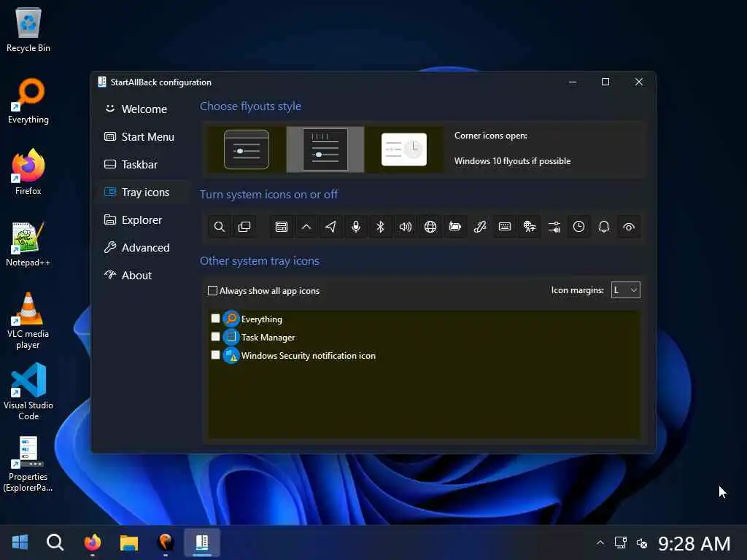Click the network tray icon in taskbar
The image size is (747, 560).
(620, 542)
